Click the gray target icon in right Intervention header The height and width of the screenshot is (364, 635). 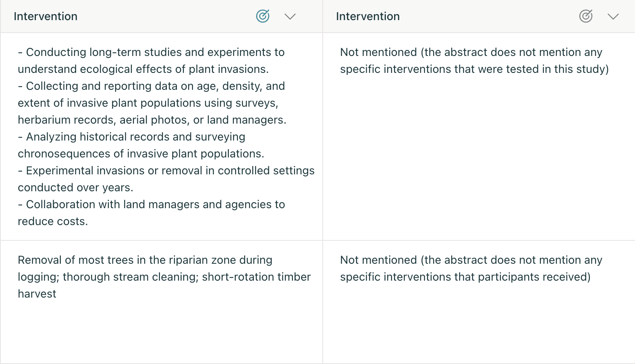(x=586, y=16)
